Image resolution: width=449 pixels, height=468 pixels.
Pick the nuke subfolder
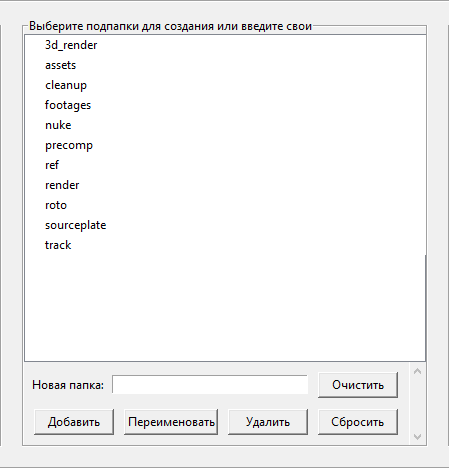click(58, 125)
